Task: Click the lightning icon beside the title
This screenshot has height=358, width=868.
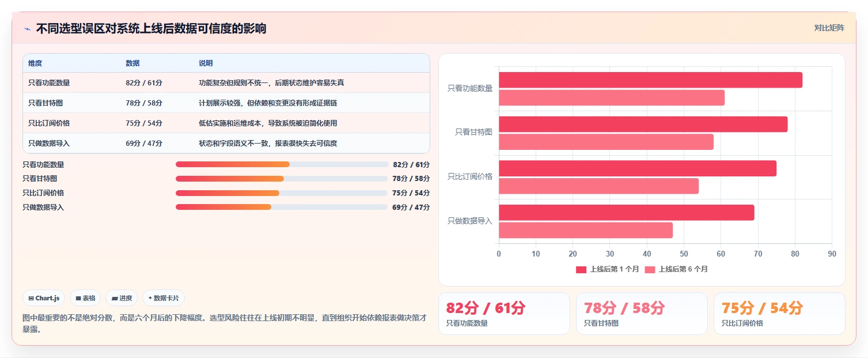Action: pyautogui.click(x=27, y=29)
